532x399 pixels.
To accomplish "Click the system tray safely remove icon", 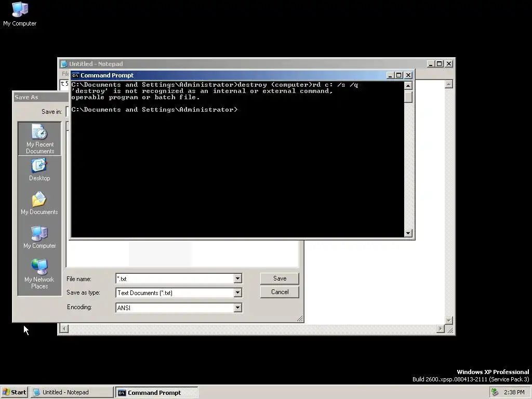I will (x=495, y=392).
